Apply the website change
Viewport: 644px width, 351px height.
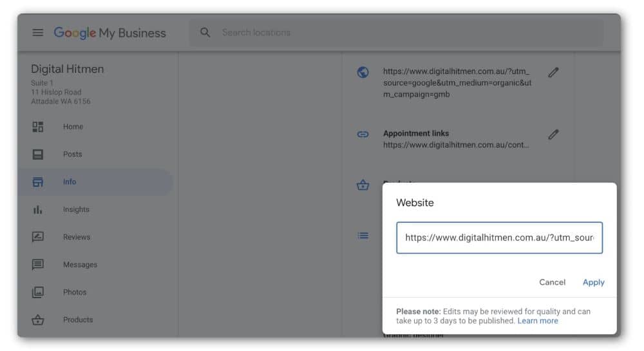point(594,282)
